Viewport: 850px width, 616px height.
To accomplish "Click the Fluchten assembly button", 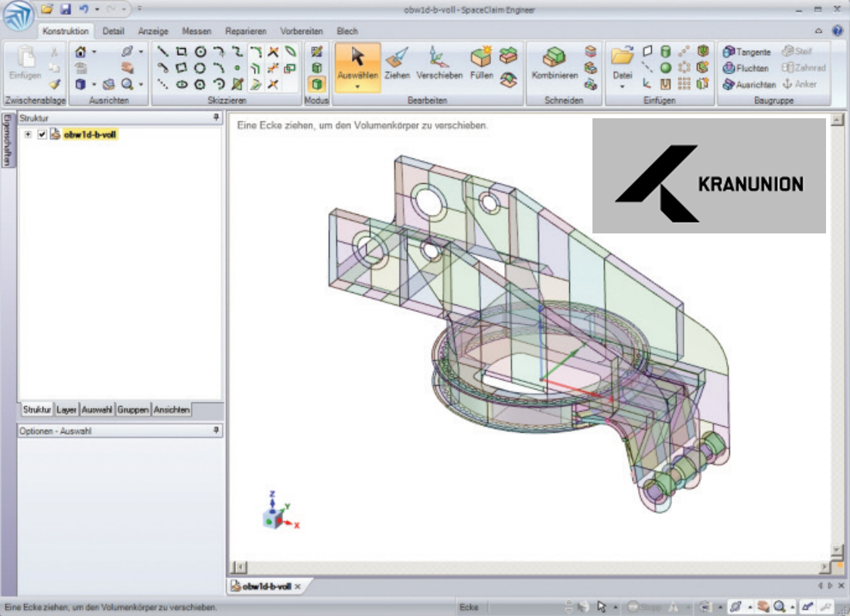I will point(746,68).
